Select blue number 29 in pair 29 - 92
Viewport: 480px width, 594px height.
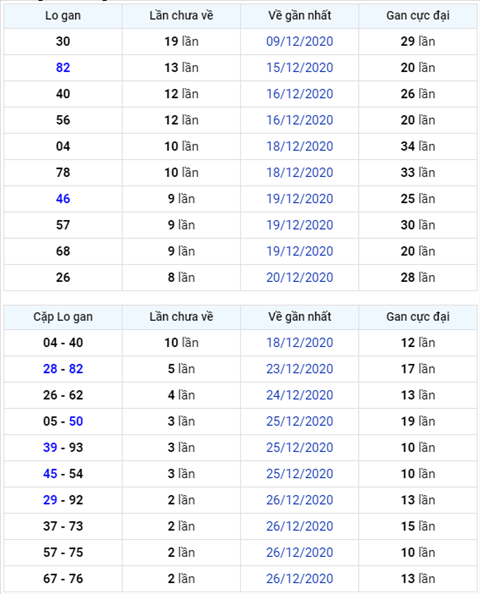pyautogui.click(x=50, y=500)
